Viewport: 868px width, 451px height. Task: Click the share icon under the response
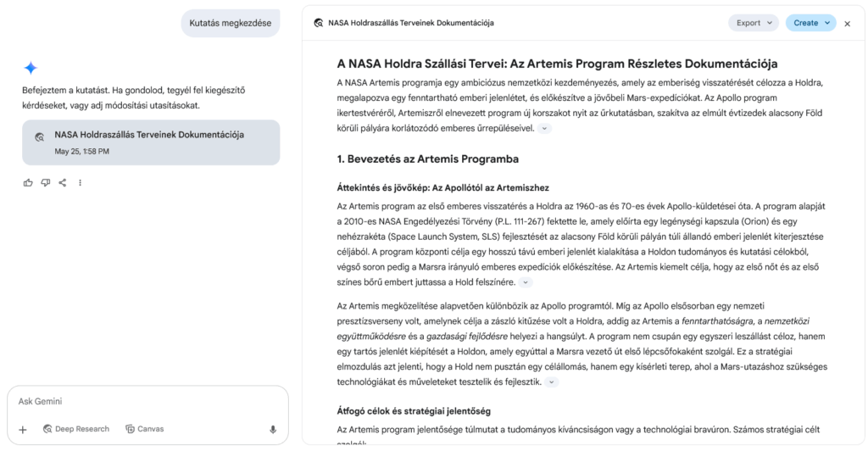coord(63,182)
